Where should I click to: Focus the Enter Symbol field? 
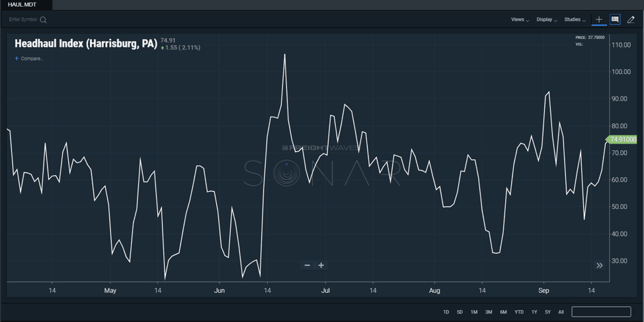pos(23,20)
